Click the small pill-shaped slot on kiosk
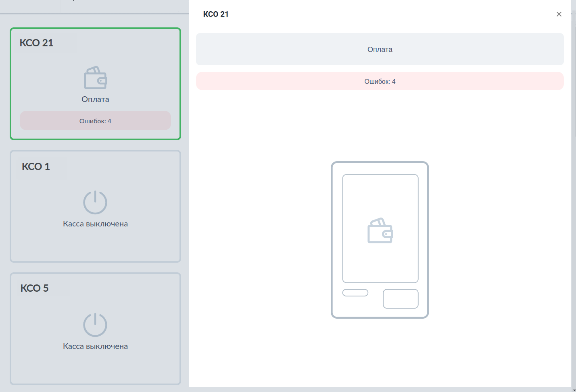Image resolution: width=576 pixels, height=392 pixels. pyautogui.click(x=355, y=293)
